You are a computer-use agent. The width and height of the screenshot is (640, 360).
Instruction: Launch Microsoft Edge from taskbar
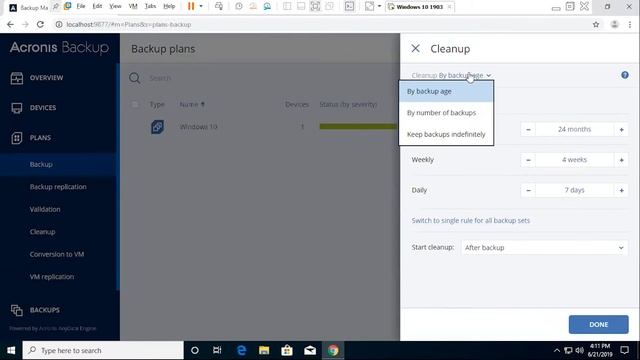coord(241,351)
